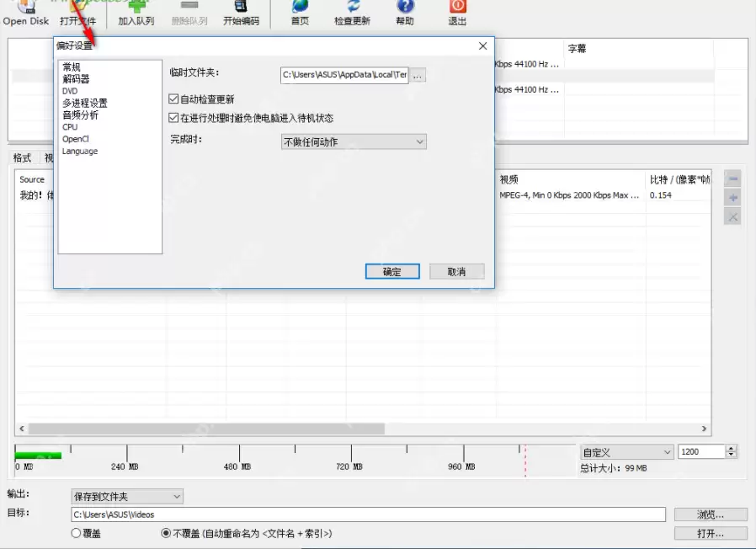Image resolution: width=756 pixels, height=549 pixels.
Task: Open the 保存到文件夹 output dropdown
Action: point(127,497)
